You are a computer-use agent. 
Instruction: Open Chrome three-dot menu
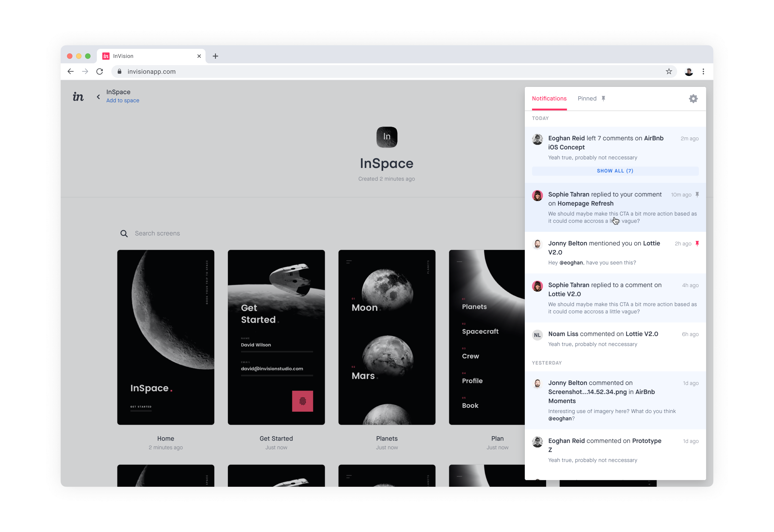coord(703,71)
